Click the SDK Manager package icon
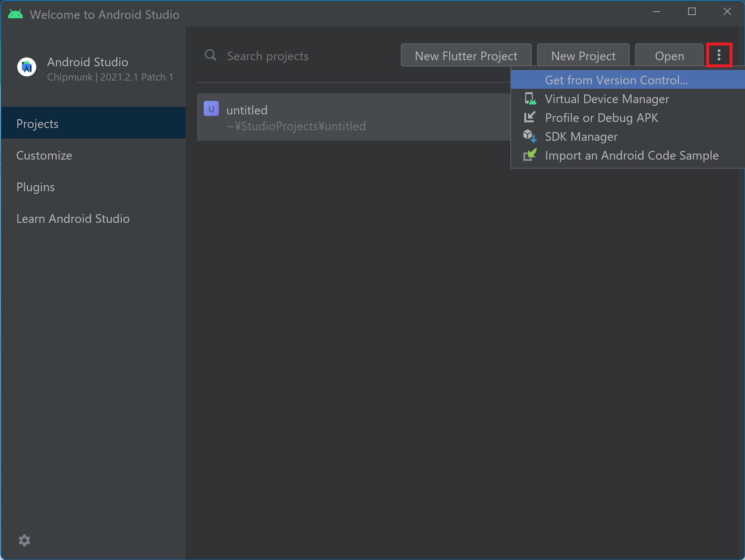This screenshot has height=560, width=745. tap(530, 136)
